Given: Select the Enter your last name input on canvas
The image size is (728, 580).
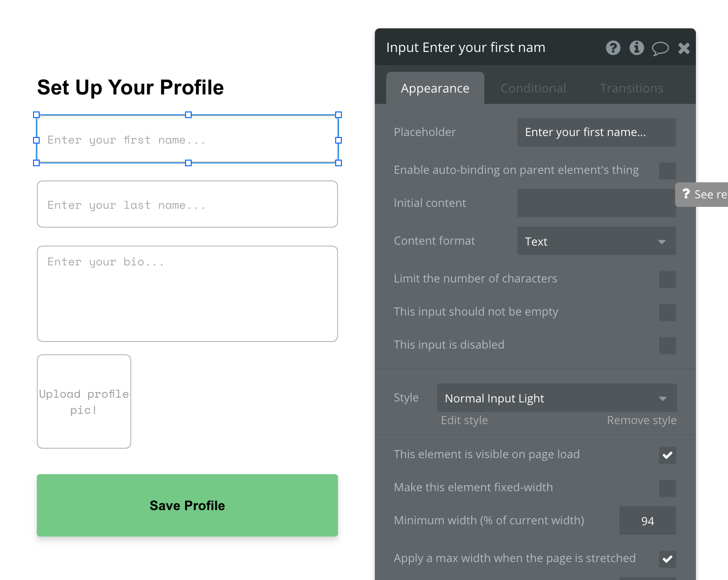Looking at the screenshot, I should point(187,204).
